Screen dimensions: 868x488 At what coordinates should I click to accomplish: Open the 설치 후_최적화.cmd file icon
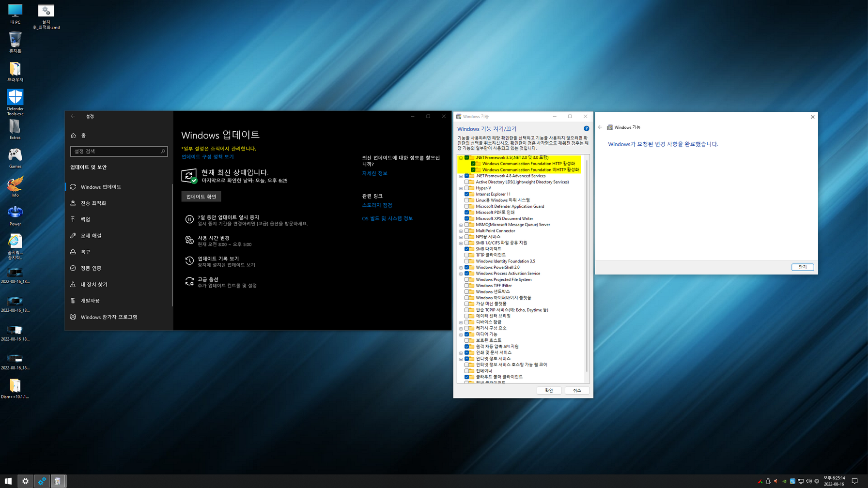tap(46, 16)
